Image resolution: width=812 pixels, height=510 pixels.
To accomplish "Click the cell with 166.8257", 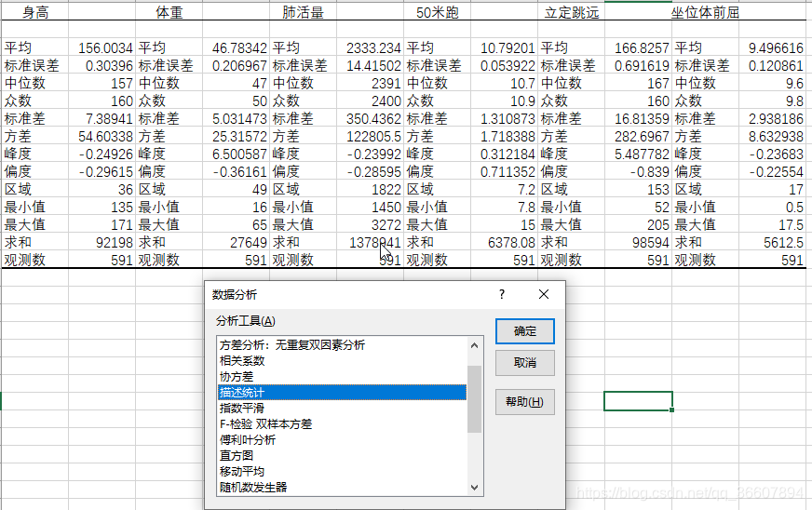I will coord(639,47).
